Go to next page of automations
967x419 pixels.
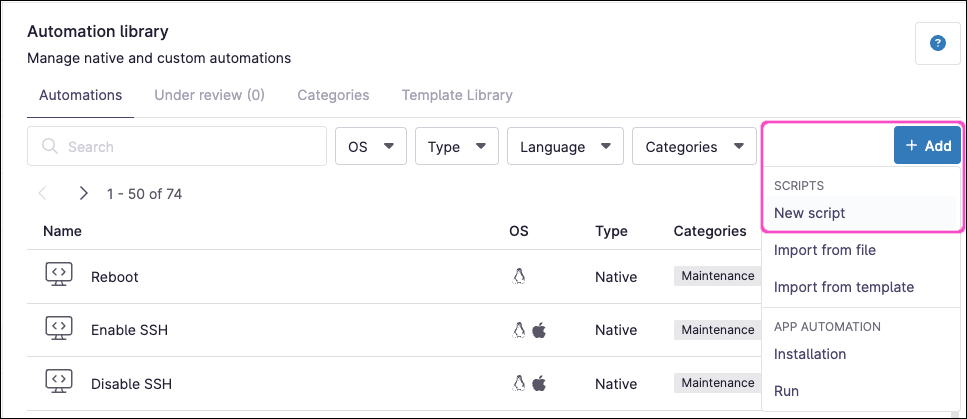tap(84, 193)
